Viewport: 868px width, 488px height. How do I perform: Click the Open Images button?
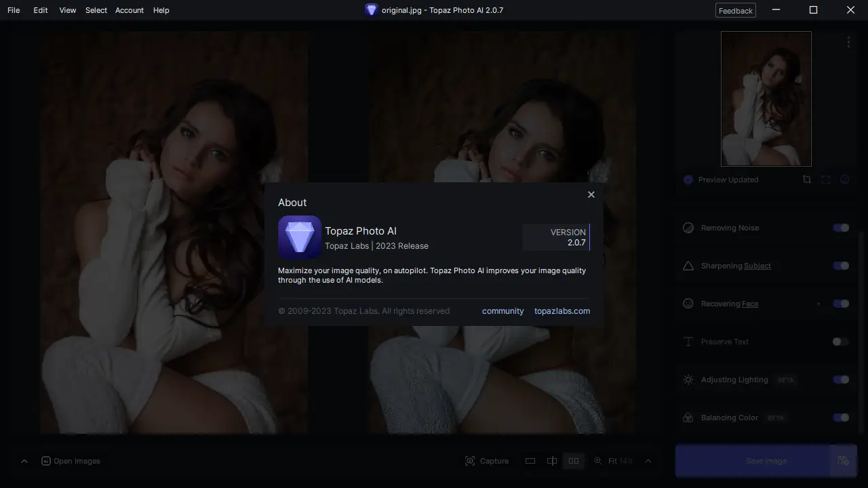click(x=71, y=461)
